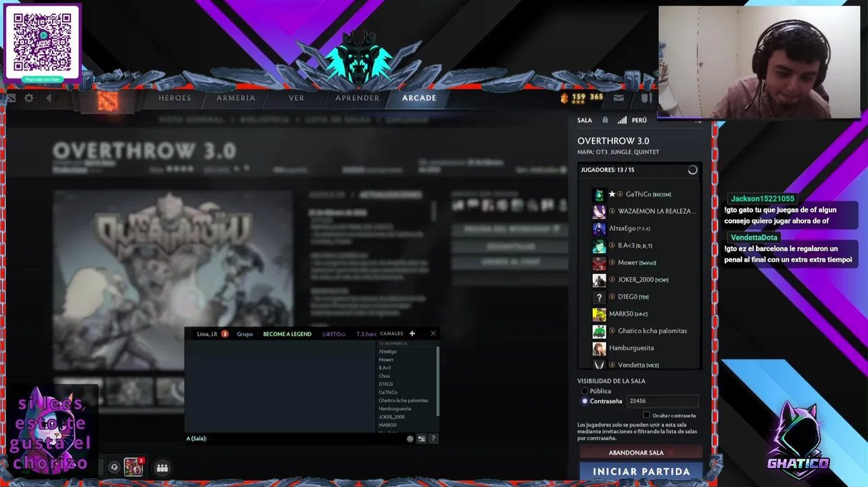Click MARK50's yellow avatar
This screenshot has width=868, height=487.
coord(599,314)
